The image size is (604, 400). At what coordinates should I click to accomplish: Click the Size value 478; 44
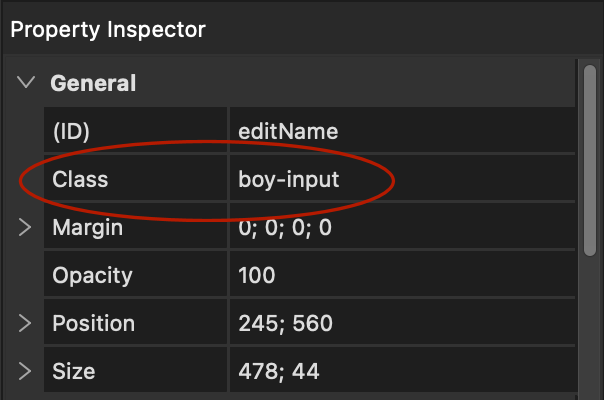(278, 372)
